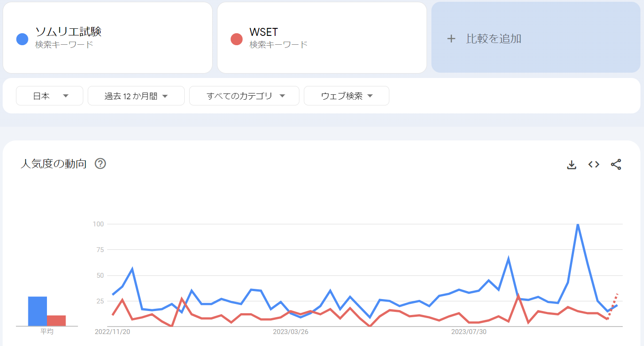644x346 pixels.
Task: Click the plus icon to add comparison
Action: click(x=451, y=39)
